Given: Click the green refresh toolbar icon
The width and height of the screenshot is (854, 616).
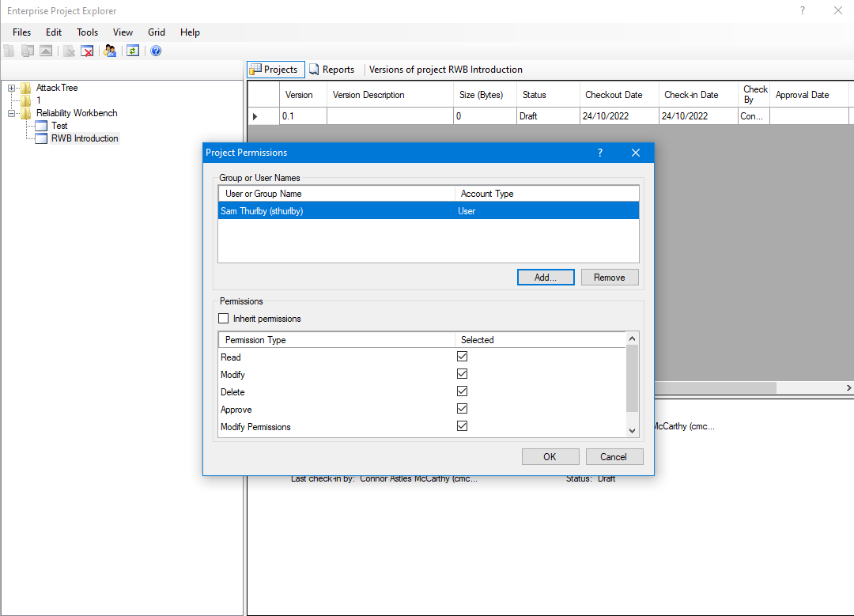Looking at the screenshot, I should click(133, 51).
